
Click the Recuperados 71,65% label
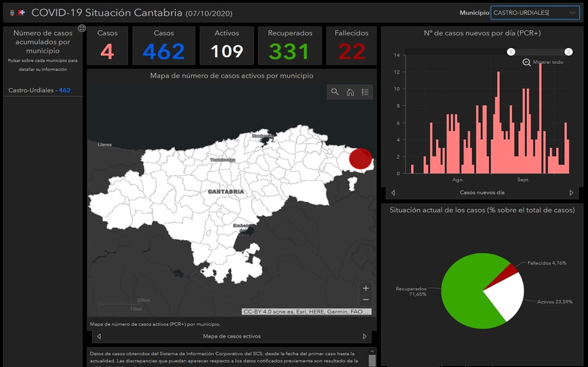[411, 291]
